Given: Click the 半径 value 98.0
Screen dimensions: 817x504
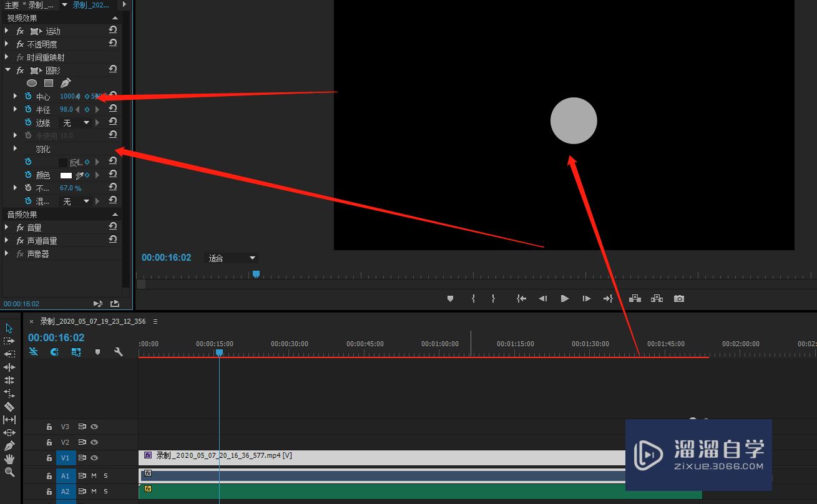Looking at the screenshot, I should [66, 109].
